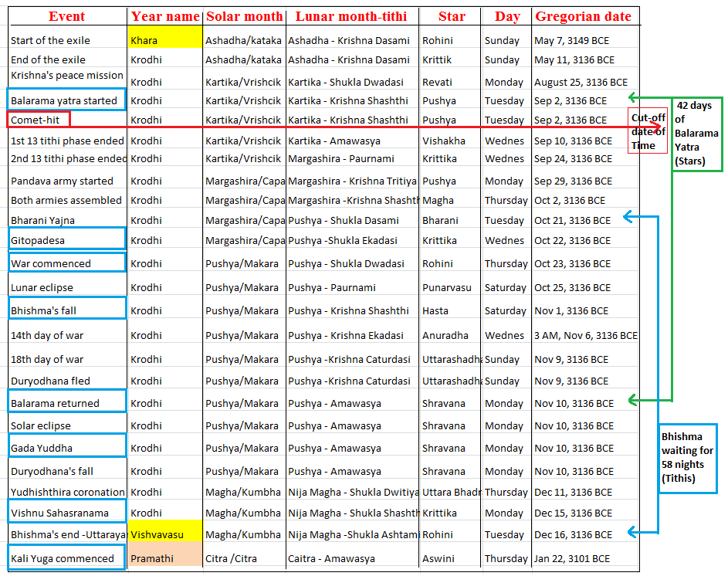Select the 'Oct 23, 3136 BCE' date cell

[573, 263]
